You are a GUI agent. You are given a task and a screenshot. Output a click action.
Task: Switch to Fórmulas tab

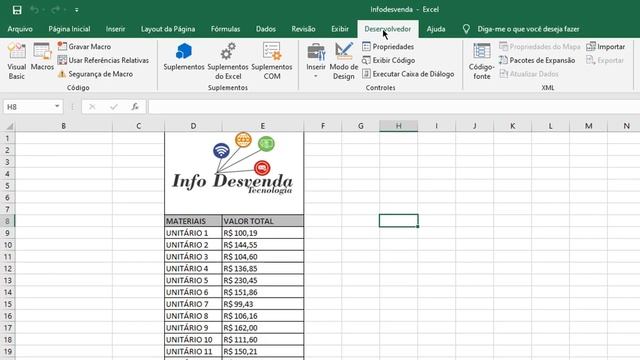(x=225, y=29)
